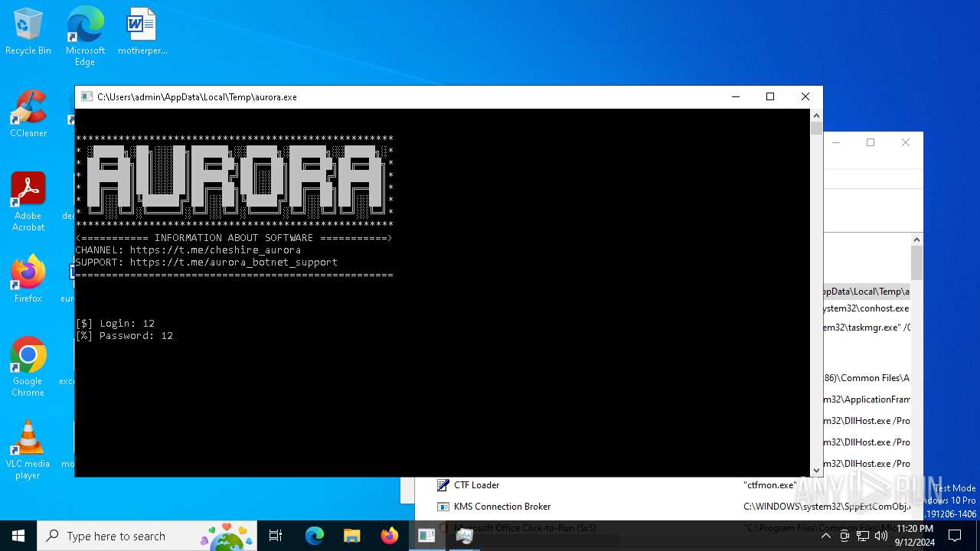
Task: Open Microsoft Edge desktop shortcut
Action: [x=85, y=36]
